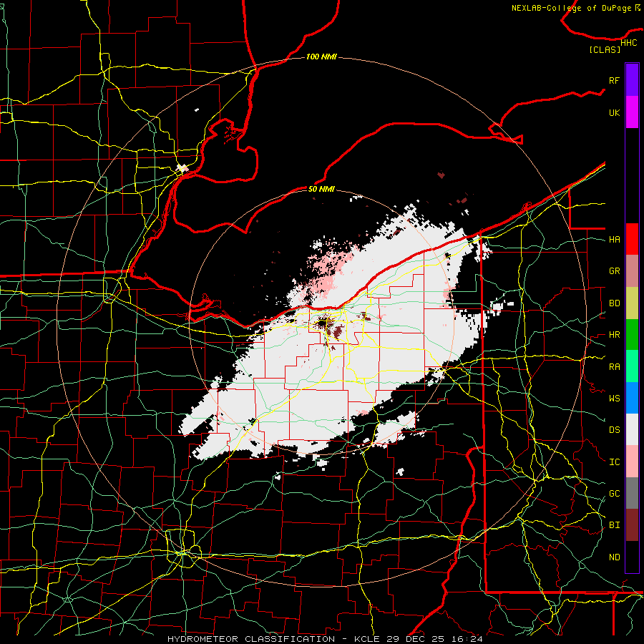Click the GC legend label
The image size is (644, 644).
614,494
